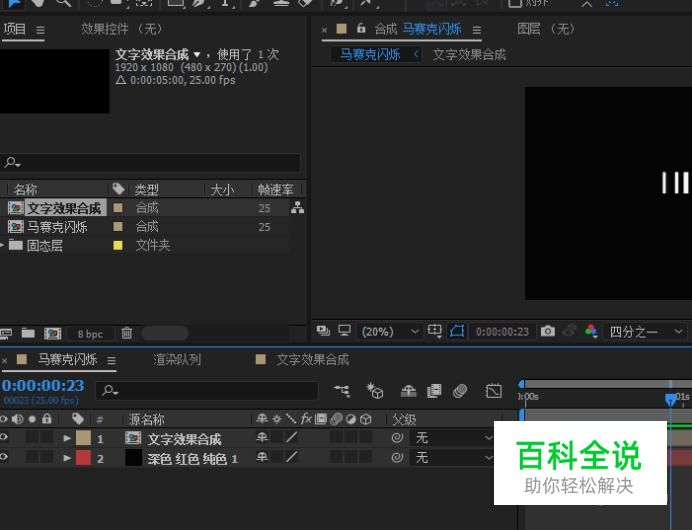Switch to 项目 tab

coord(15,29)
